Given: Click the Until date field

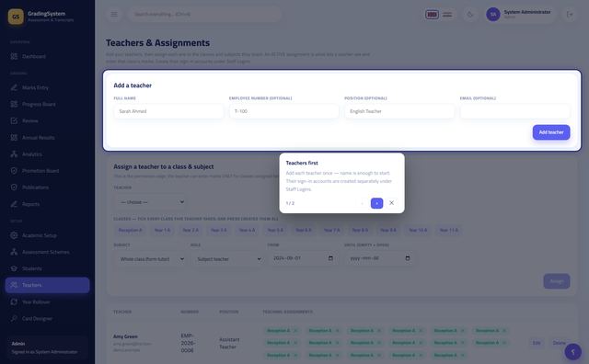Looking at the screenshot, I should point(380,258).
